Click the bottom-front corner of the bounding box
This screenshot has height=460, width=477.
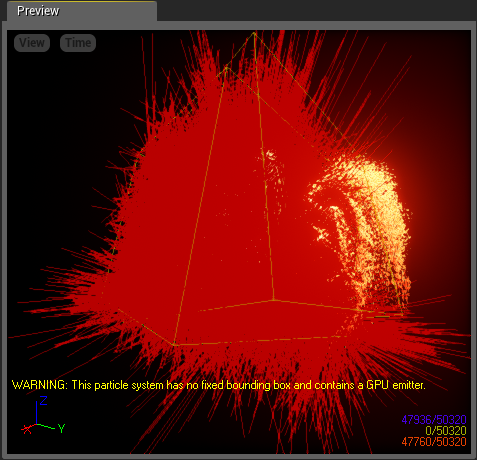[x=174, y=345]
